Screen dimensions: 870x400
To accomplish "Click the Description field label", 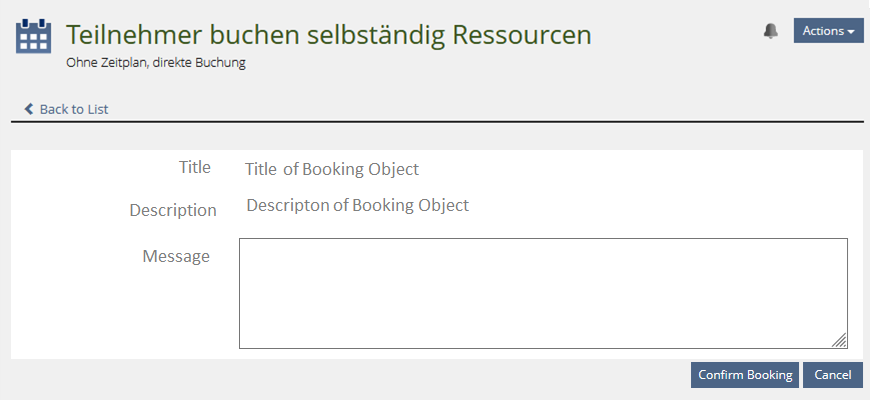I will 173,210.
